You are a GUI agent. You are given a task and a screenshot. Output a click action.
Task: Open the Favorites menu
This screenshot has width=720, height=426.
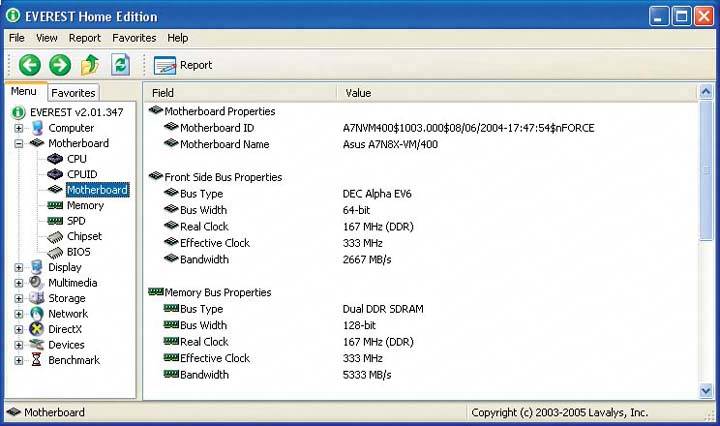pyautogui.click(x=134, y=38)
